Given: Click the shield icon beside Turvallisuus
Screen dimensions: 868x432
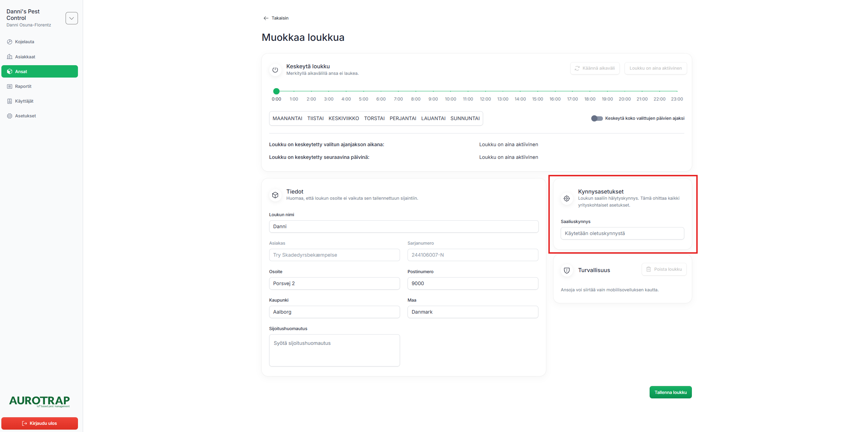Looking at the screenshot, I should point(567,270).
